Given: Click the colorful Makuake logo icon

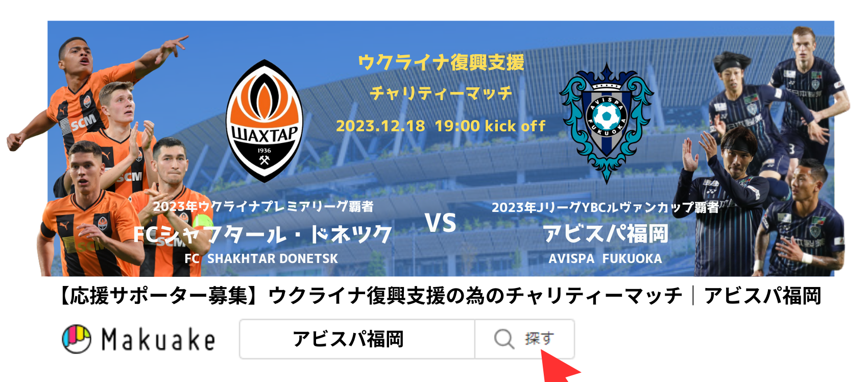Looking at the screenshot, I should tap(77, 339).
